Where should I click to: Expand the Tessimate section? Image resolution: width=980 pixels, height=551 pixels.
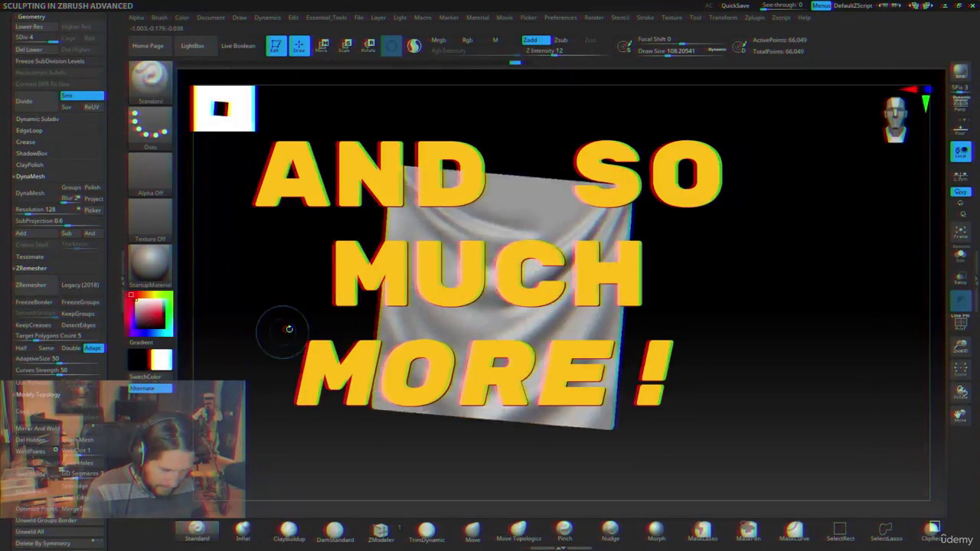click(30, 256)
